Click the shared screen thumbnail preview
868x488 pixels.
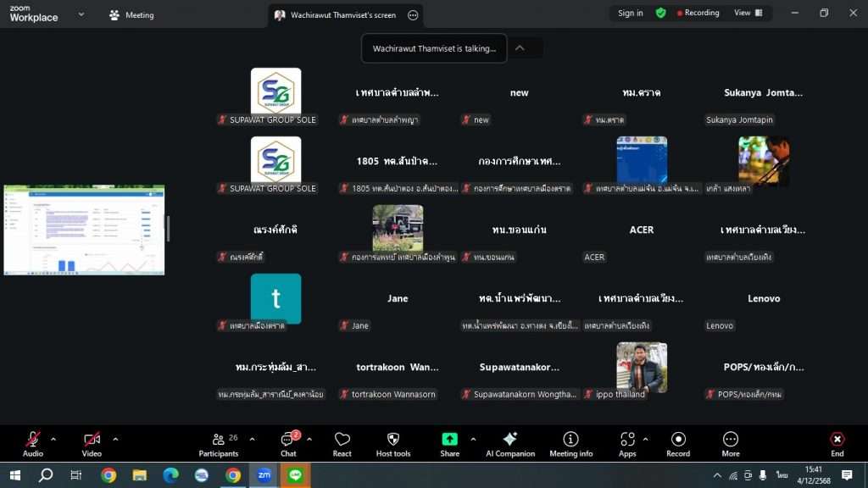84,230
